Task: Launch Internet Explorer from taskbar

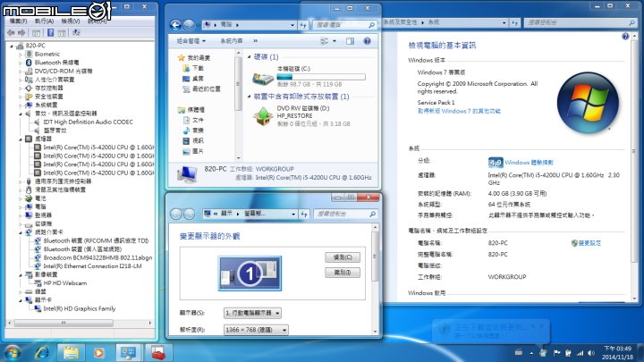Action: click(42, 352)
